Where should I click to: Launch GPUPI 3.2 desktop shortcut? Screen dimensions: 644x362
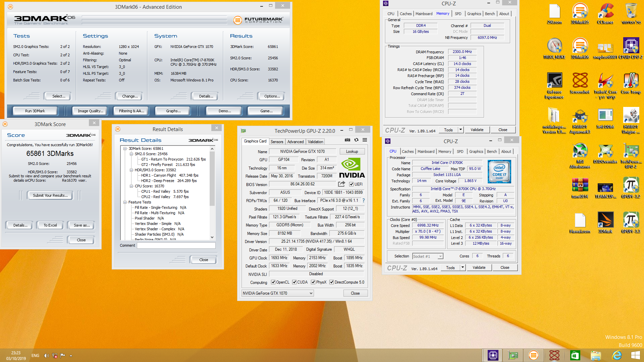point(631,188)
